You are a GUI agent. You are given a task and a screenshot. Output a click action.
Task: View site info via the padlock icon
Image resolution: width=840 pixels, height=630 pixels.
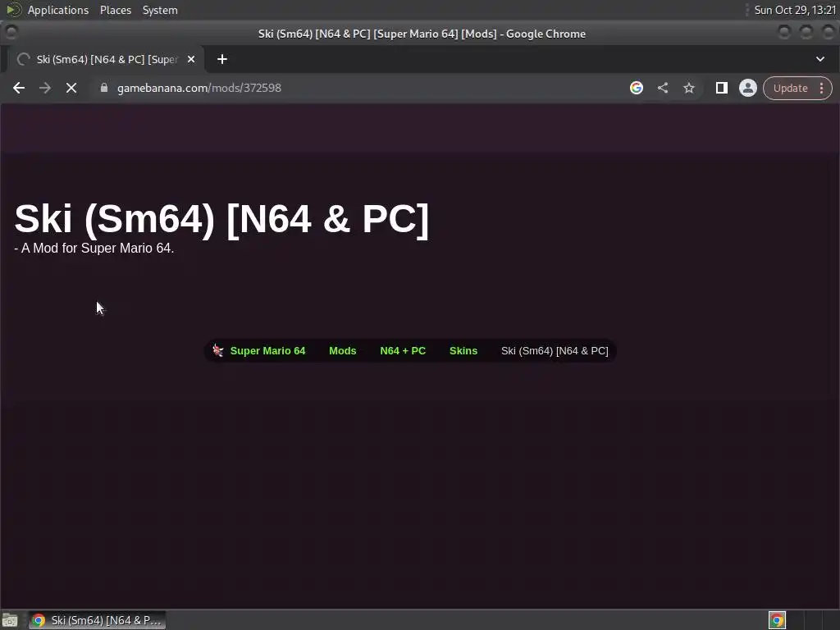[104, 88]
